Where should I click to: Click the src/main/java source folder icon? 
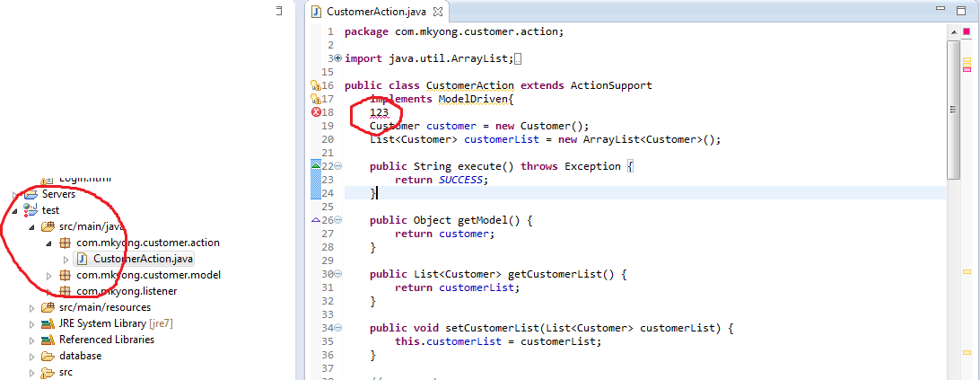48,226
